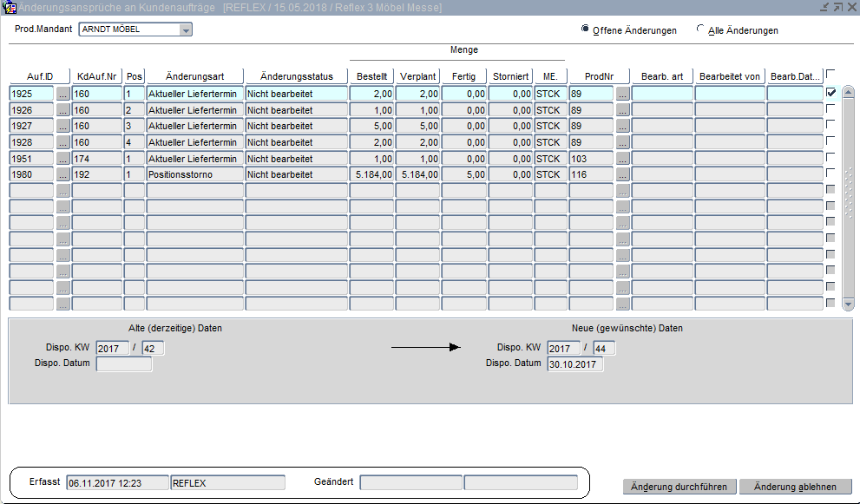Click ProdNr lookup button for product 103
This screenshot has width=860, height=504.
click(622, 159)
